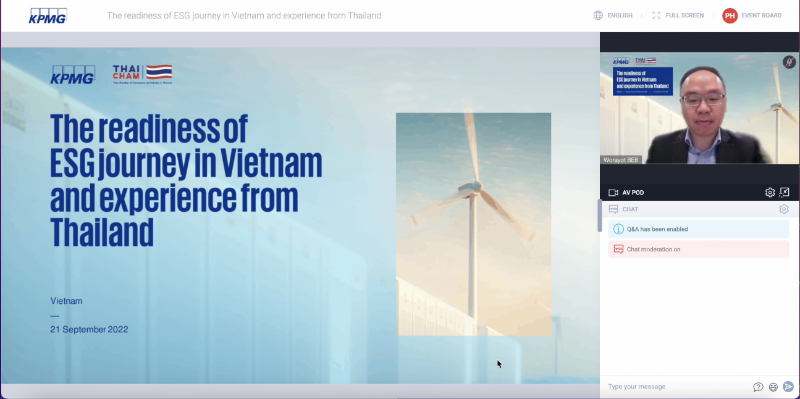Image resolution: width=800 pixels, height=399 pixels.
Task: Click the '21 September 2022' text
Action: coord(89,330)
